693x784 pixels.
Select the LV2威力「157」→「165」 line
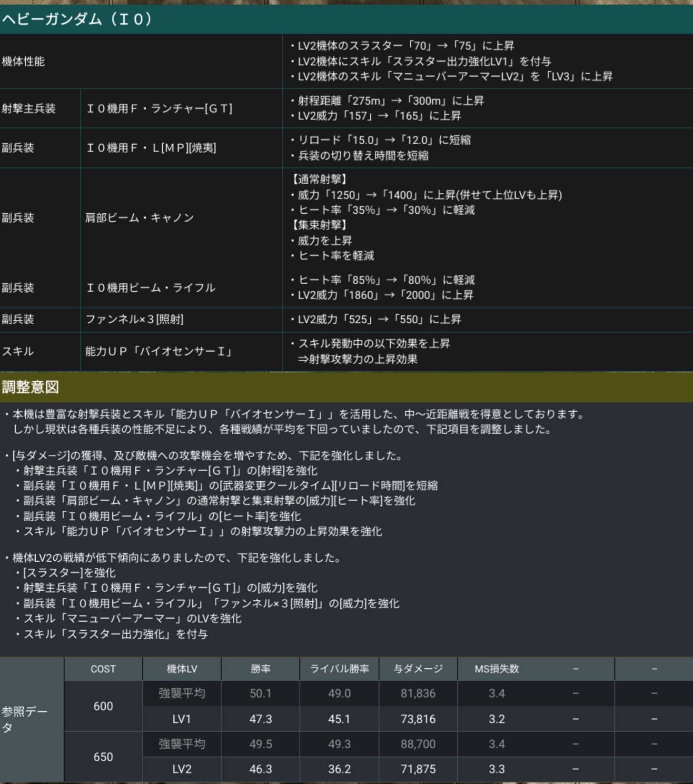(376, 116)
